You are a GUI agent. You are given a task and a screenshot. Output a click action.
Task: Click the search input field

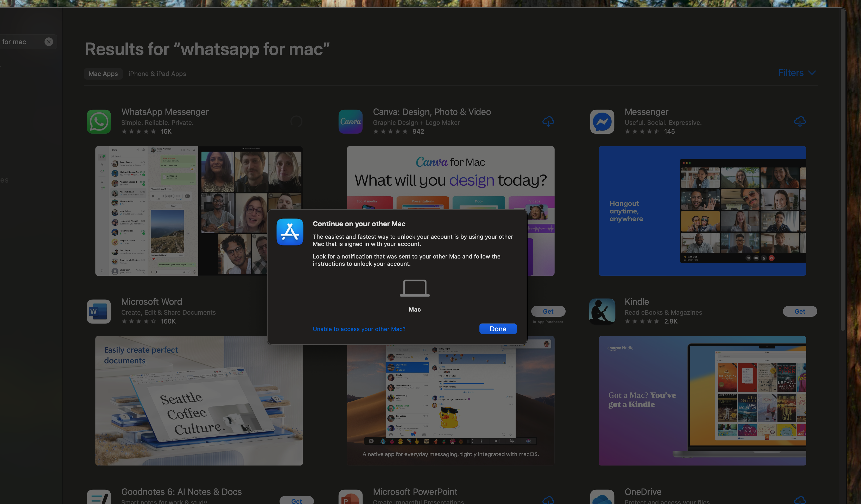coord(21,42)
